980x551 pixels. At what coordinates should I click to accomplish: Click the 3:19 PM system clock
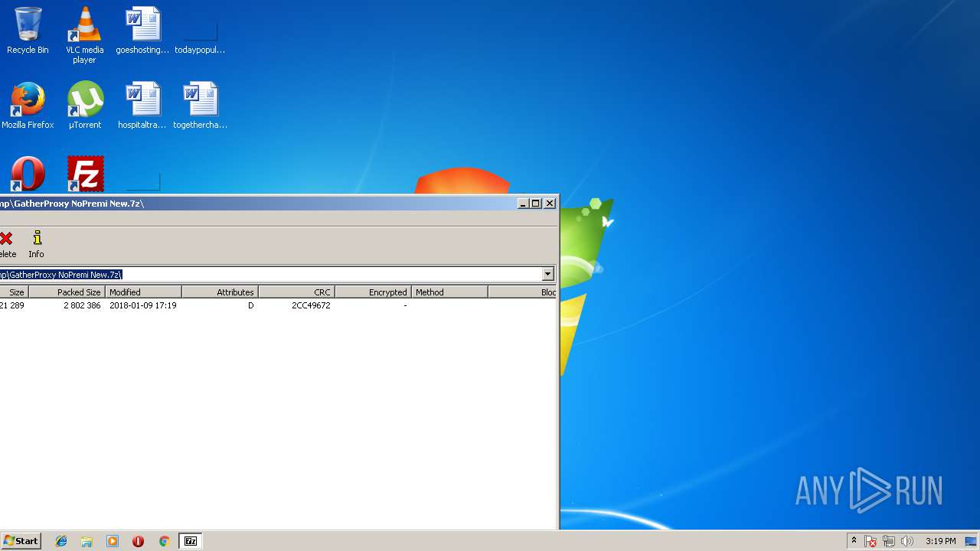pos(940,541)
